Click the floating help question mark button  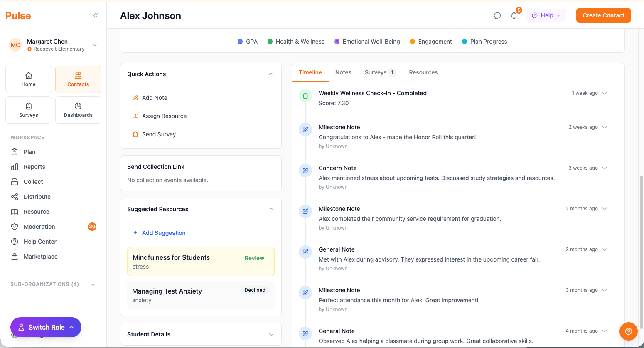tap(628, 331)
